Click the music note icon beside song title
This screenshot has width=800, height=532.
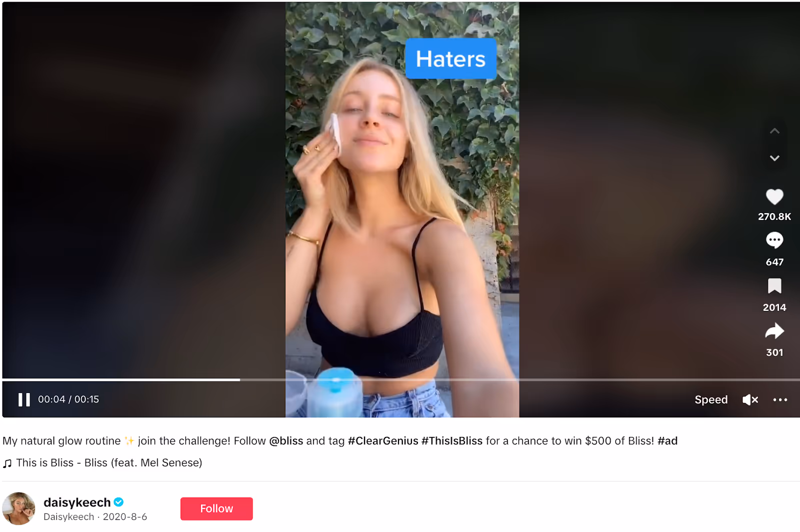pos(7,463)
